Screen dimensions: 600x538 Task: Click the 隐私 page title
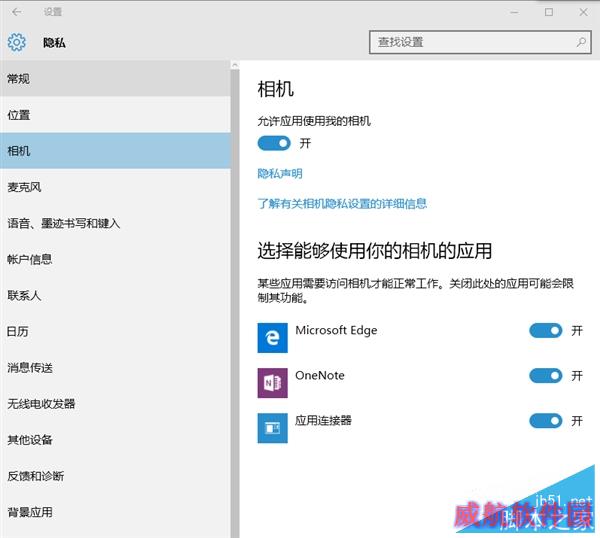pos(54,42)
